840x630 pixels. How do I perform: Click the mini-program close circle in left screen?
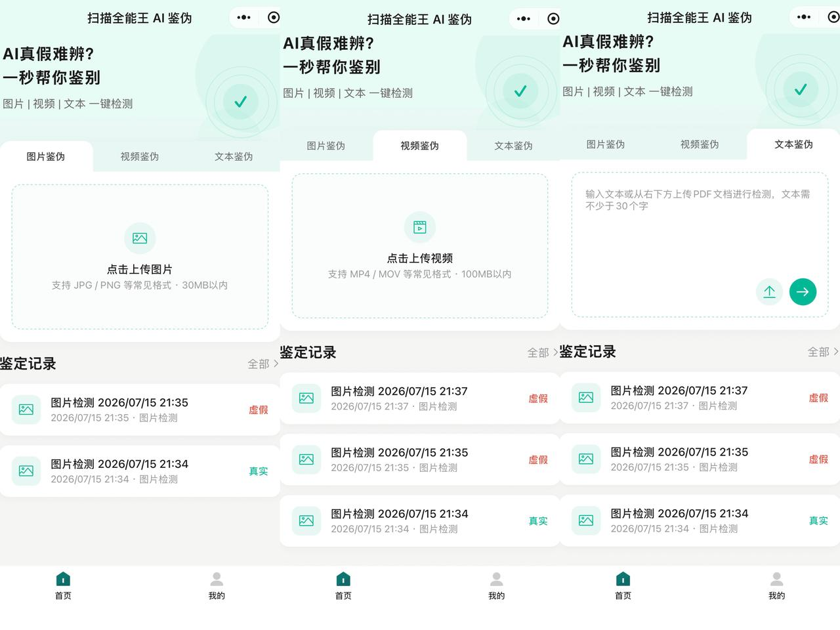(x=274, y=18)
